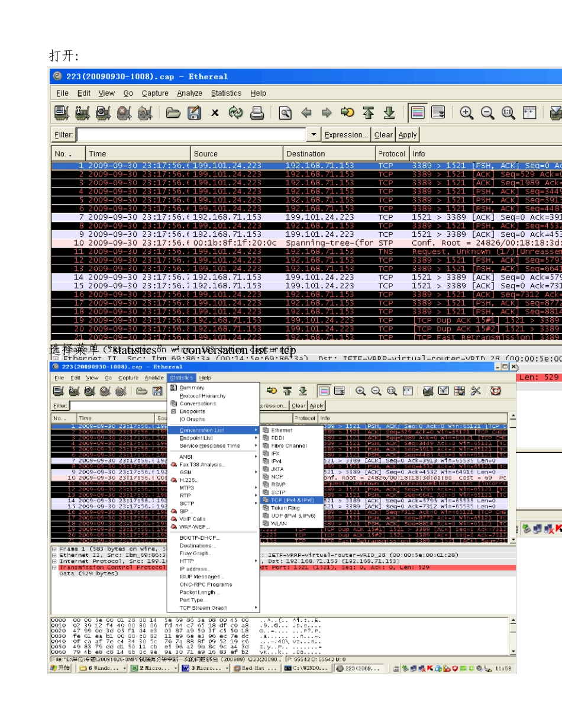Click the capture filters icon in lower window toolbar

[428, 391]
